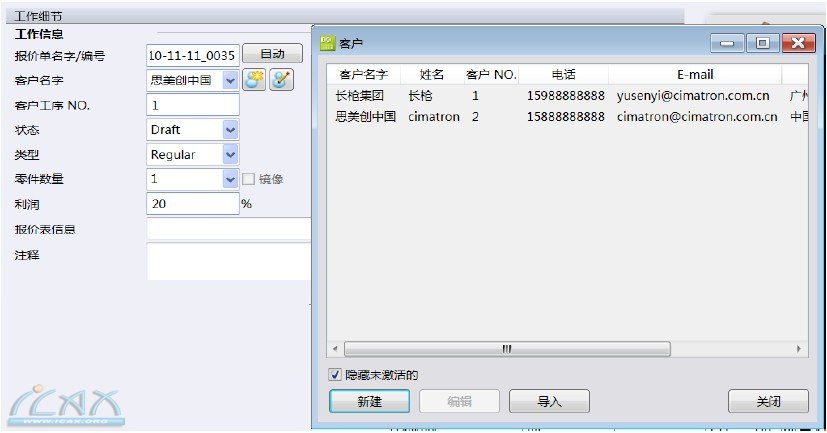Click the cimatron@cimatron.com.cn email cell
Image resolution: width=827 pixels, height=433 pixels.
[697, 117]
